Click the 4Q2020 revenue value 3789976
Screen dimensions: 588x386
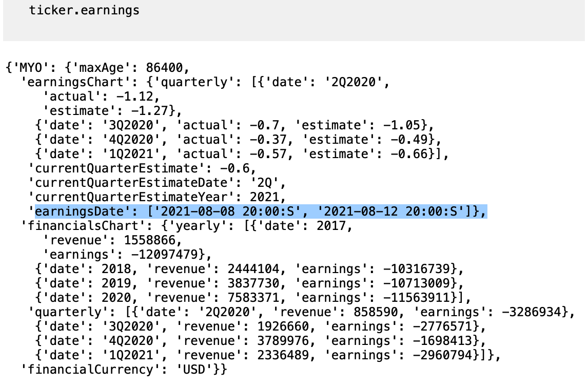283,341
